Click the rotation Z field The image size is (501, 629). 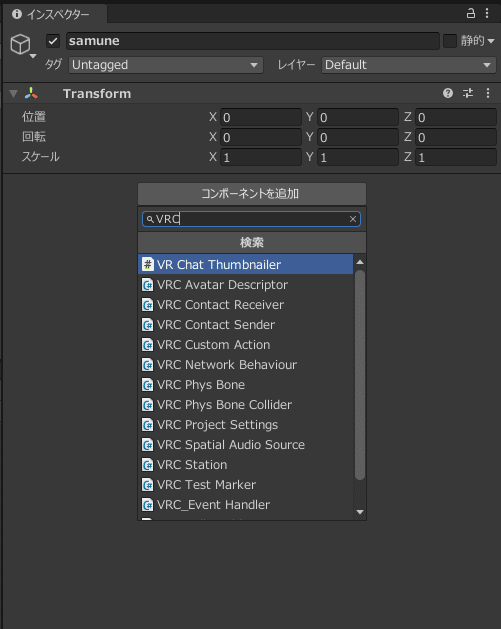(456, 138)
